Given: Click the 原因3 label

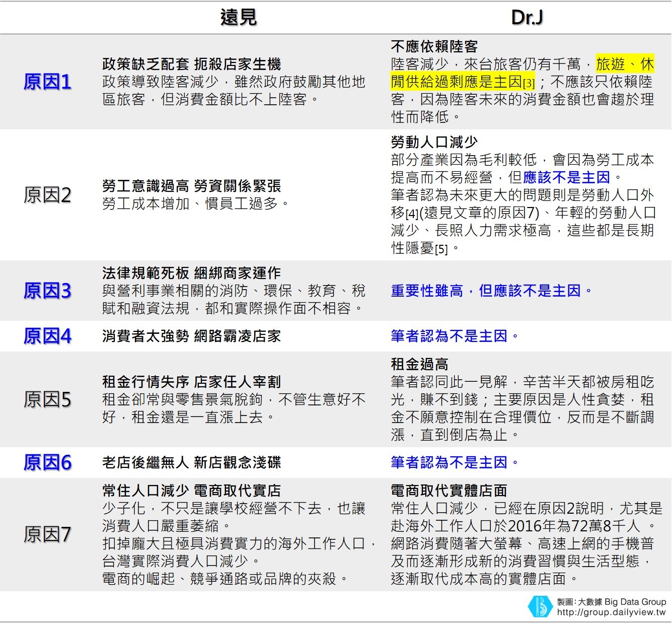Looking at the screenshot, I should (48, 290).
